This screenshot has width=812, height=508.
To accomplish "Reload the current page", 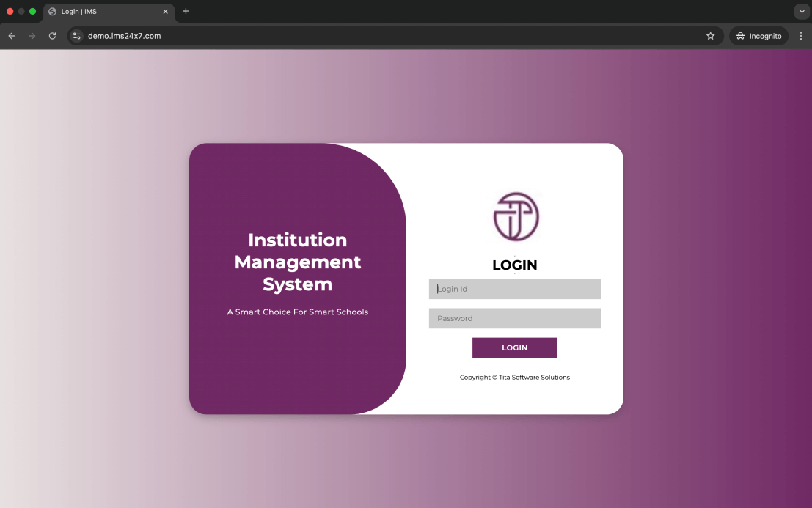I will point(52,36).
